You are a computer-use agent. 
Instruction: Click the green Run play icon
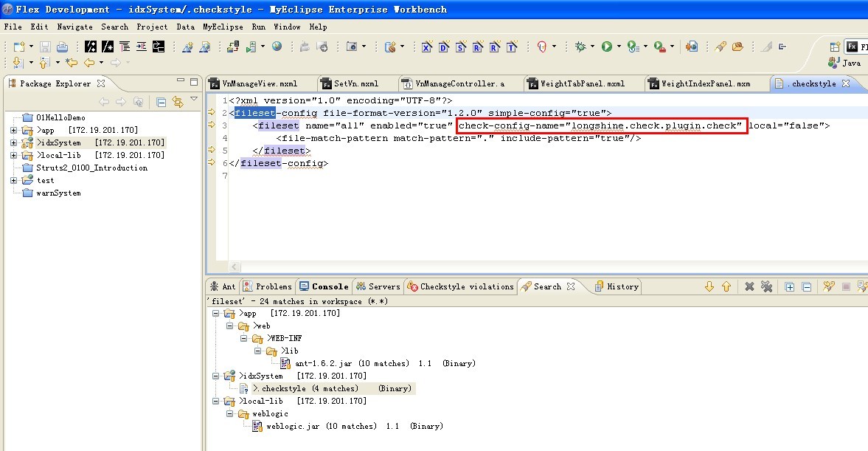tap(607, 47)
